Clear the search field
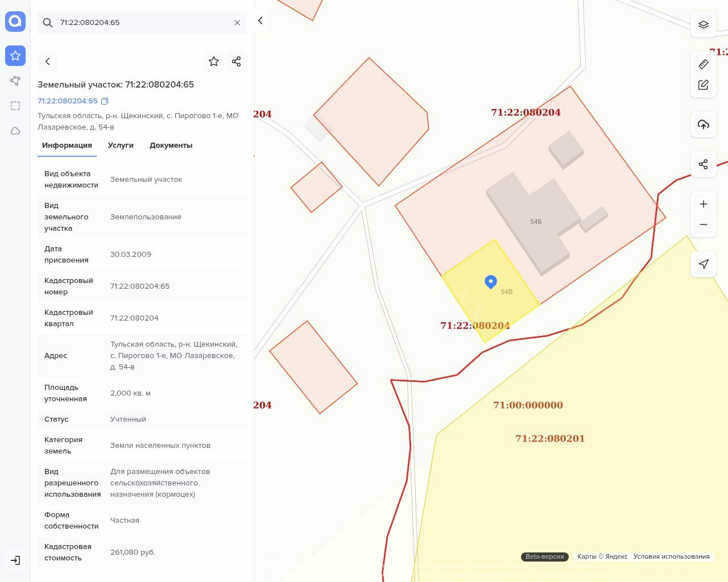The width and height of the screenshot is (728, 582). click(237, 23)
